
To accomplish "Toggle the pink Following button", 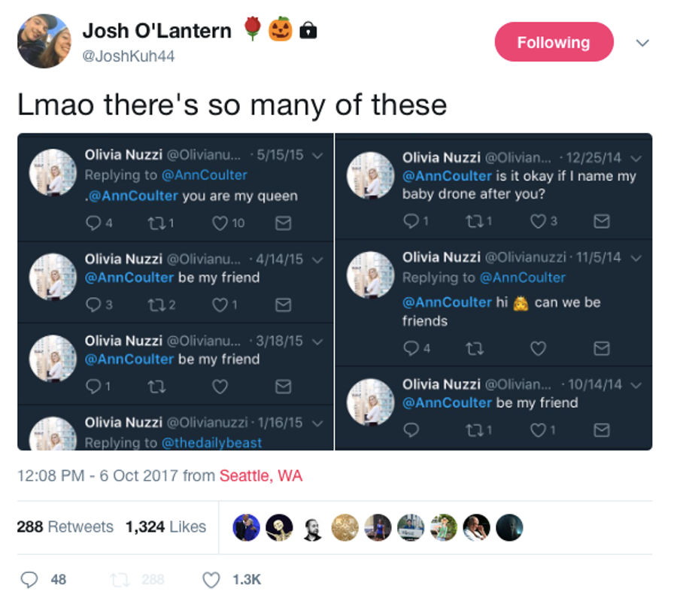I will click(x=554, y=42).
